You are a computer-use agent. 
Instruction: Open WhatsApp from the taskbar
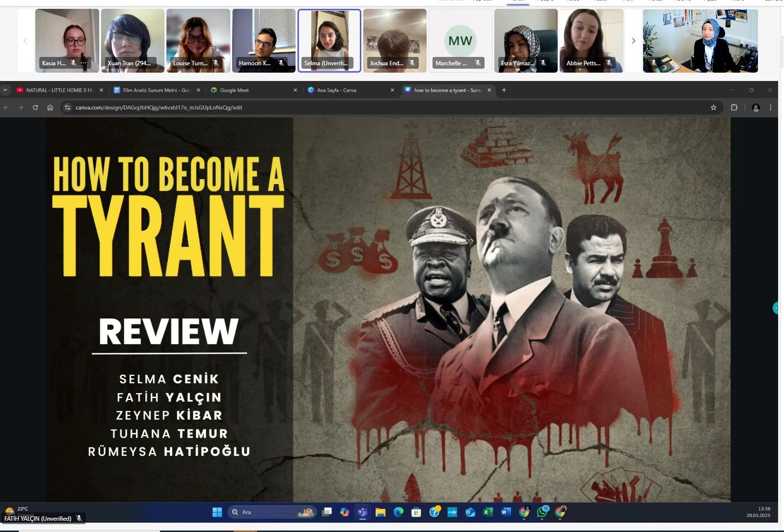pyautogui.click(x=542, y=512)
